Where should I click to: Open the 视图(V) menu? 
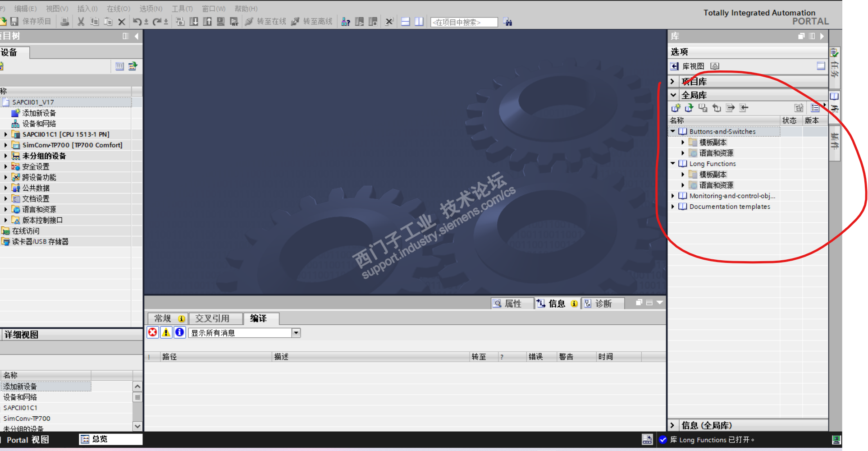(57, 9)
